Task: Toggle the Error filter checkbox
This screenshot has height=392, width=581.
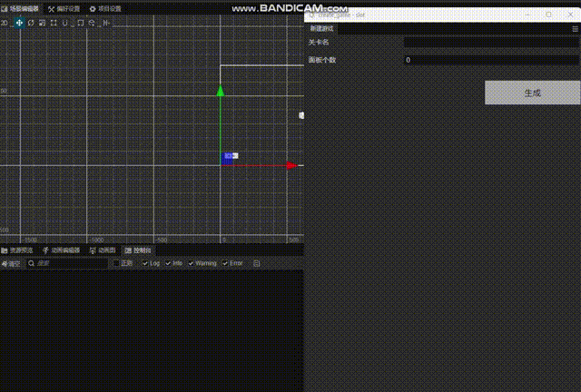Action: pos(225,263)
